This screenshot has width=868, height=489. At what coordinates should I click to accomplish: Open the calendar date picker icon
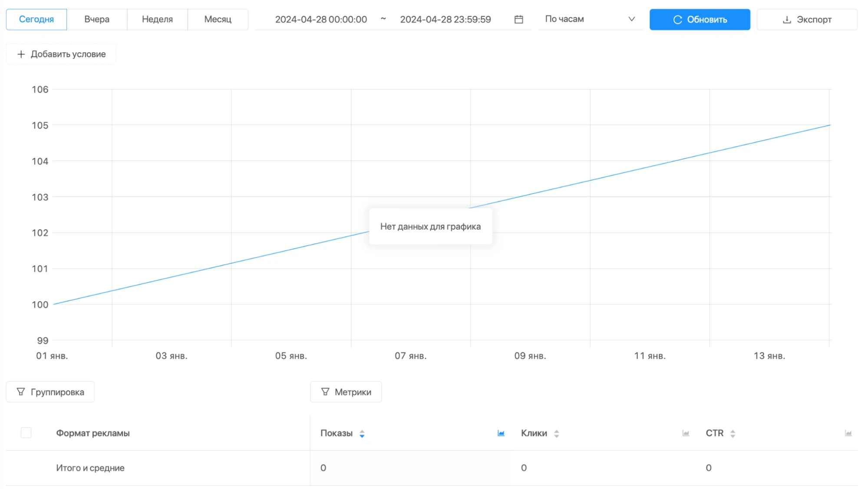pos(518,20)
